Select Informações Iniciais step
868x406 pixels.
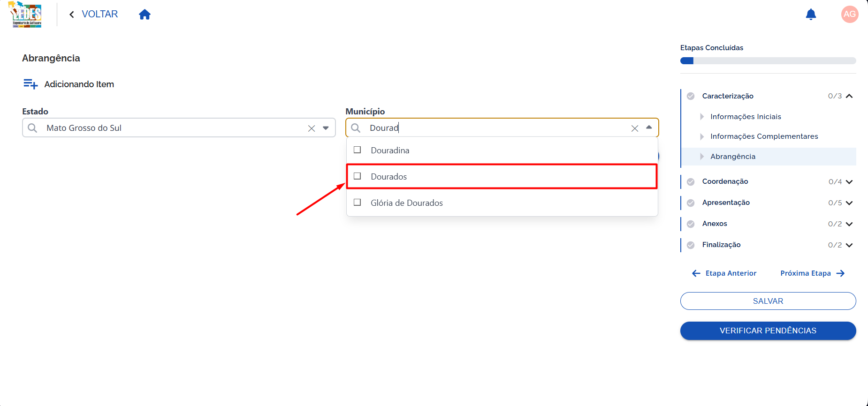click(x=746, y=117)
